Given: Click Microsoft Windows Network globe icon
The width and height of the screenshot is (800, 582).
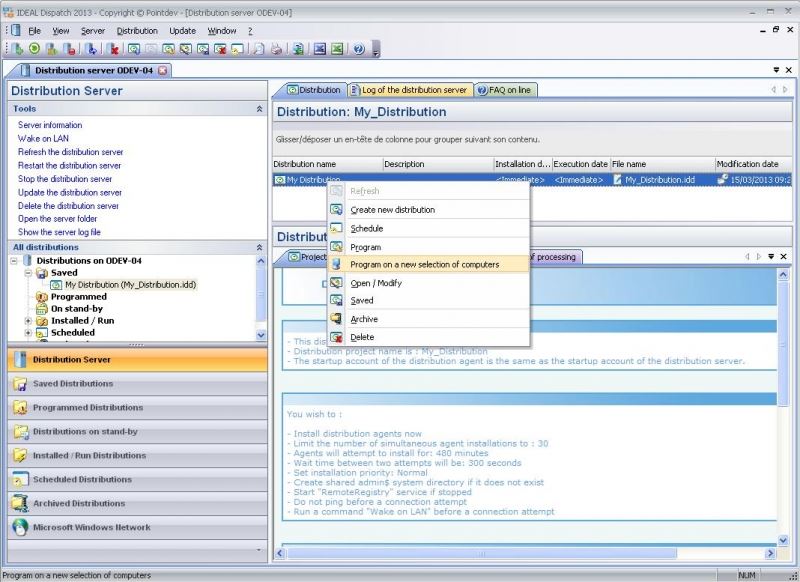Looking at the screenshot, I should 19,528.
